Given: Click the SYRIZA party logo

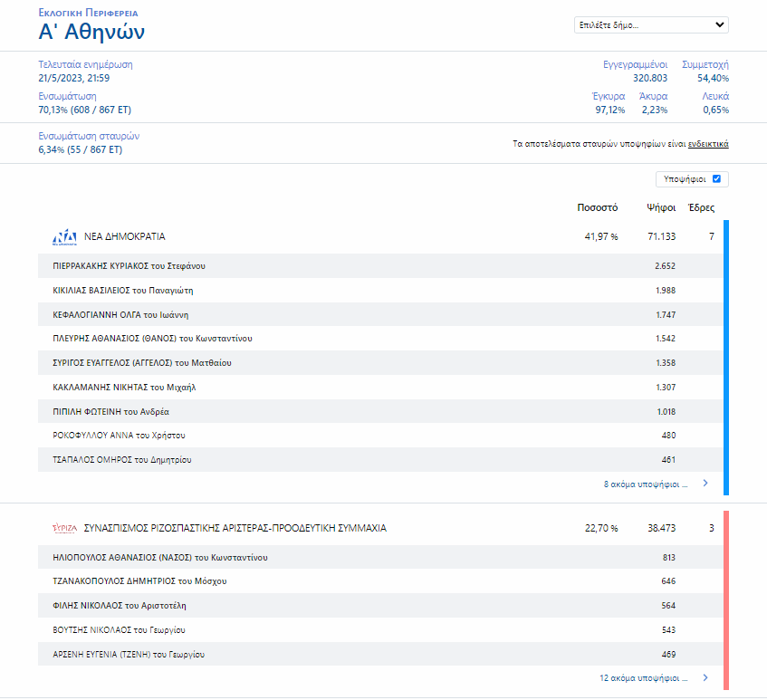Looking at the screenshot, I should click(65, 528).
